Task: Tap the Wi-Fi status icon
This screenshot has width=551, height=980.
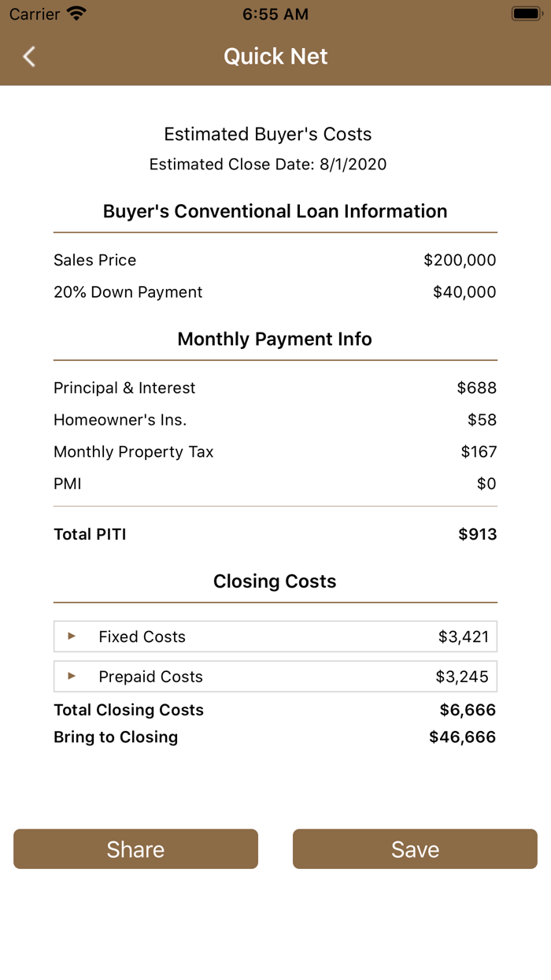Action: pyautogui.click(x=76, y=14)
